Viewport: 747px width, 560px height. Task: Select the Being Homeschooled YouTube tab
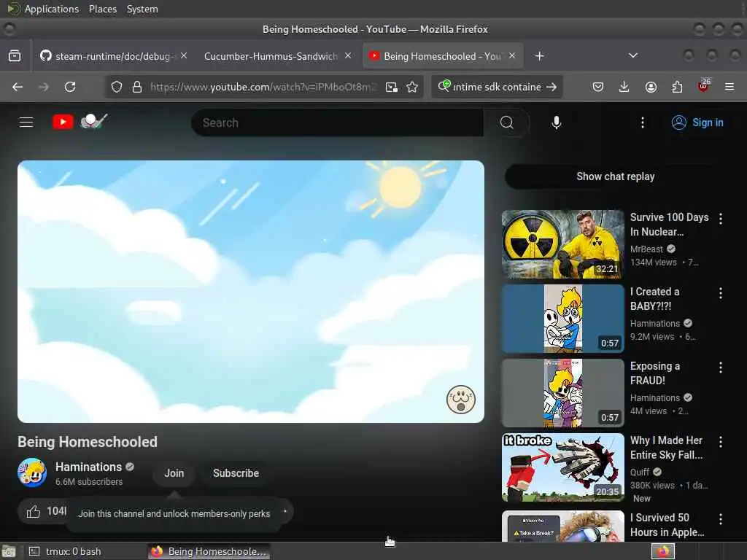[442, 56]
